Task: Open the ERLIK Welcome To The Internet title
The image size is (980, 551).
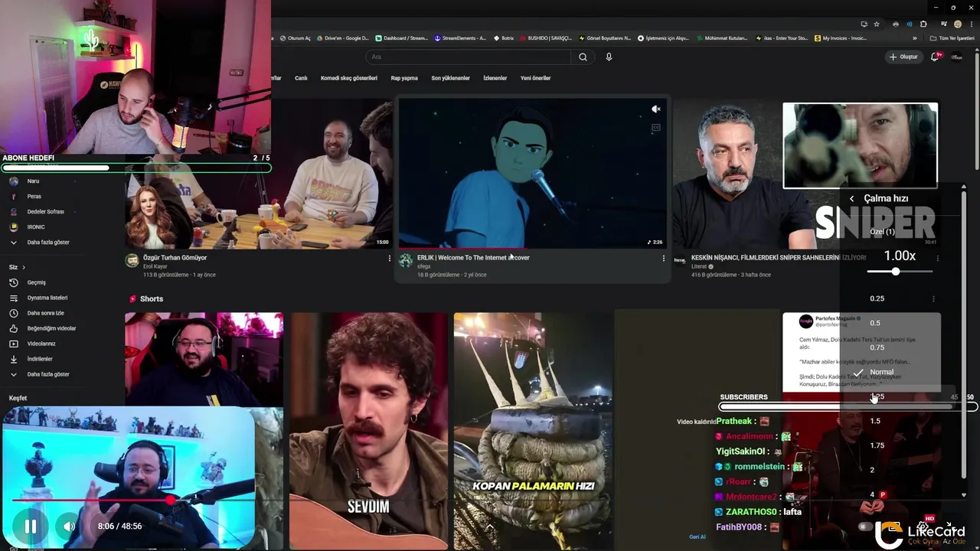Action: (x=473, y=258)
